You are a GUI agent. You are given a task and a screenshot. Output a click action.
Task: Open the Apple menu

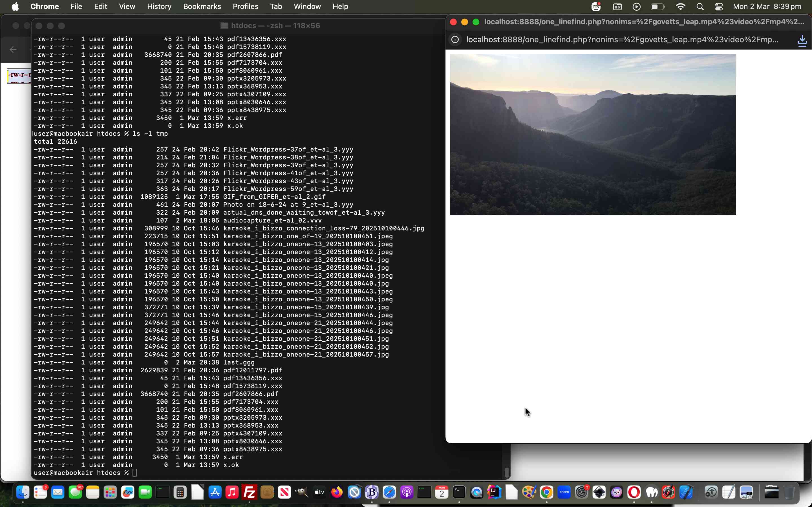pyautogui.click(x=15, y=7)
